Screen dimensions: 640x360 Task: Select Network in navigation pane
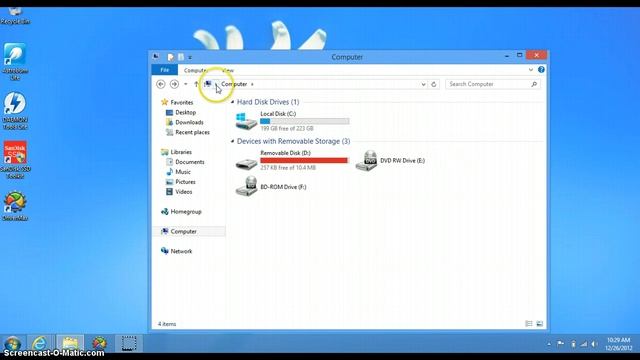pos(181,251)
